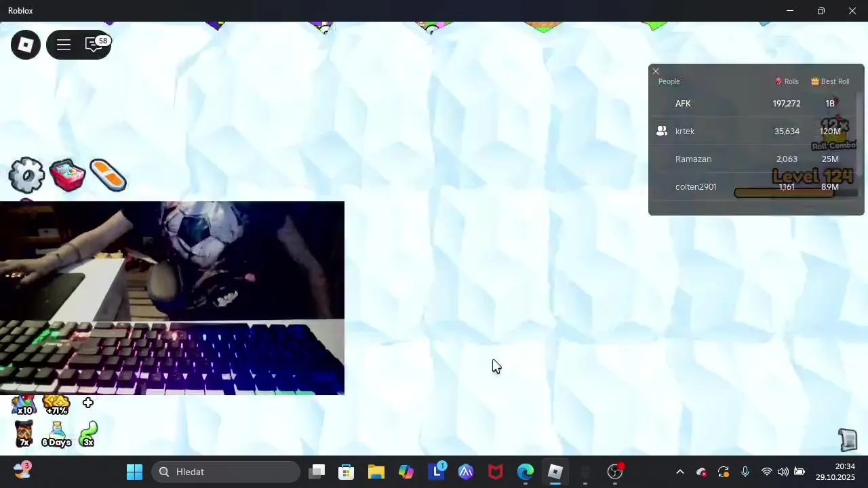This screenshot has height=488, width=868.
Task: Click the 120M best roll value
Action: click(830, 131)
